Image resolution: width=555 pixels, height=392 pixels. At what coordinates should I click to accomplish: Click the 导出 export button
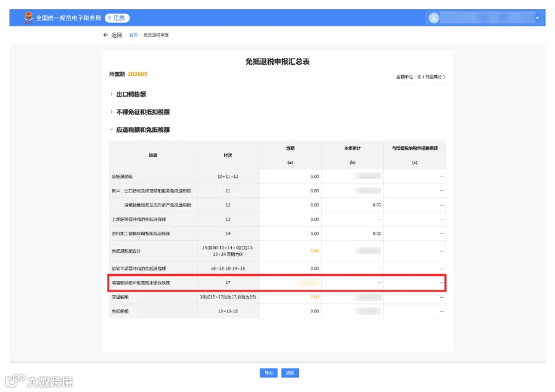[269, 373]
